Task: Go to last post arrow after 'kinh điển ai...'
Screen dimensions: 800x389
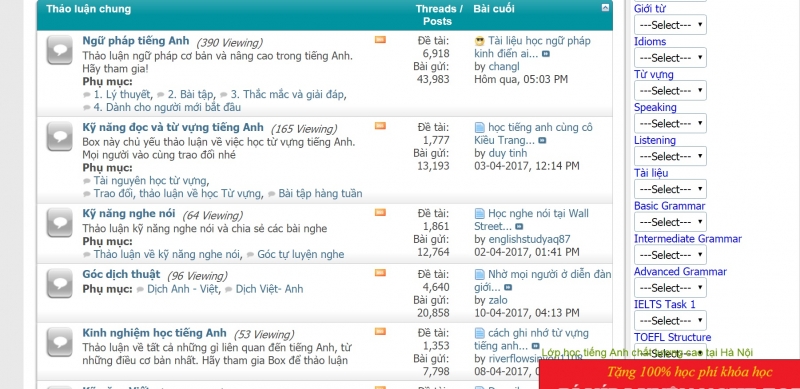Action: 546,54
